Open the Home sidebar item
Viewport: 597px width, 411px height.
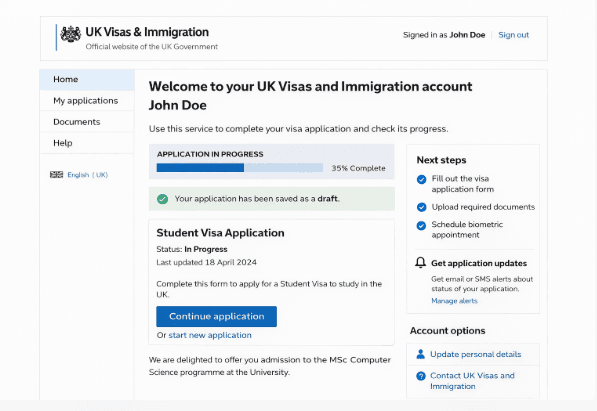[87, 80]
